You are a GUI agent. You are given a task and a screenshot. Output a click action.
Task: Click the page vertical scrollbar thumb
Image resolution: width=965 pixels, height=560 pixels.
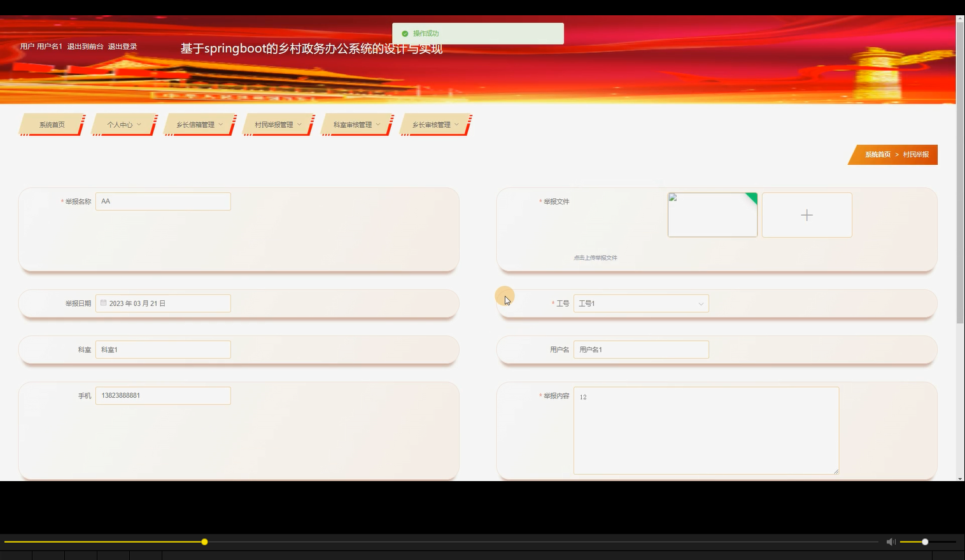[960, 172]
